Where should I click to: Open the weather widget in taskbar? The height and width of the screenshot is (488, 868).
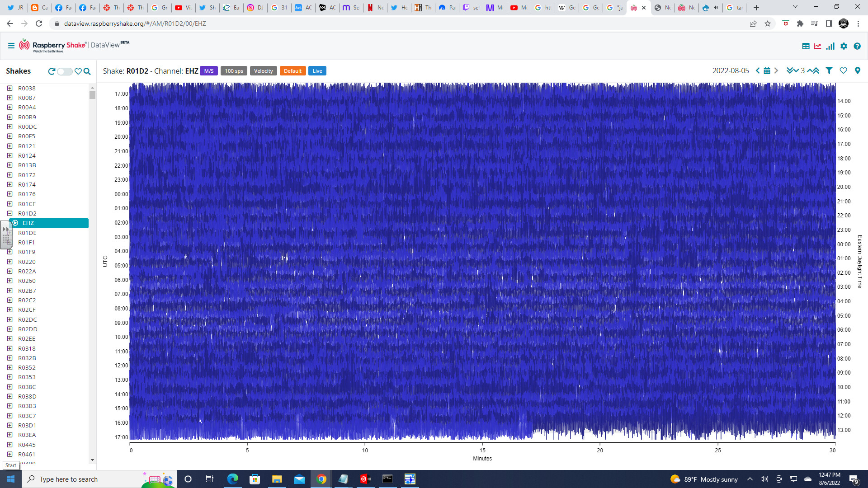point(703,479)
